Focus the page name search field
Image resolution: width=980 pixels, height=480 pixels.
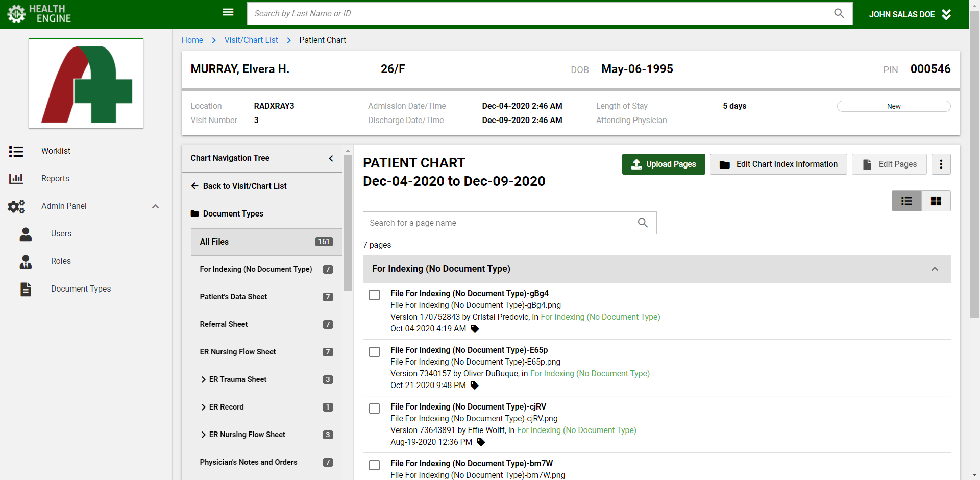point(509,223)
